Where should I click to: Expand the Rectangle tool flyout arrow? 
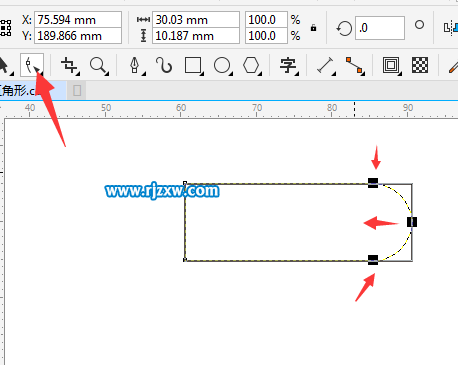(x=202, y=73)
